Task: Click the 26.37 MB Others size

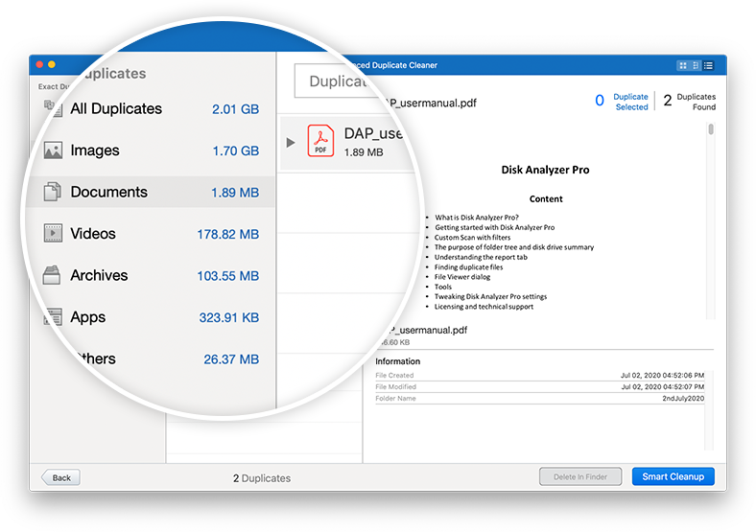Action: [x=231, y=359]
